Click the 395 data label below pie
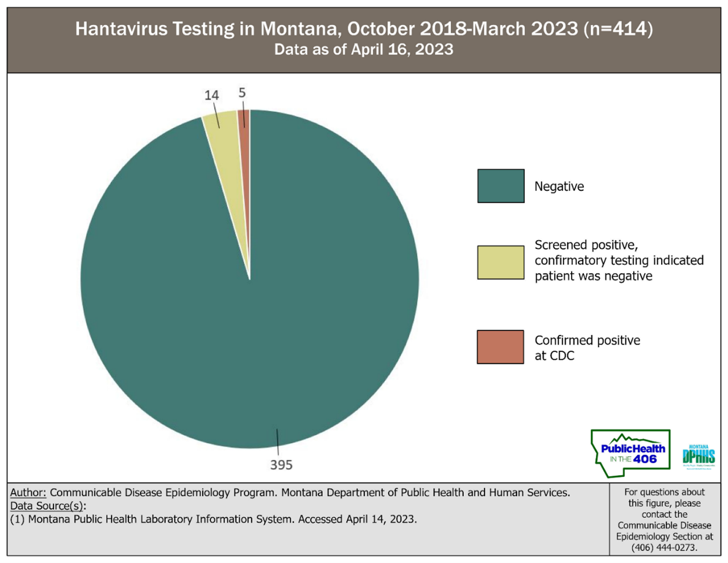 coord(281,465)
